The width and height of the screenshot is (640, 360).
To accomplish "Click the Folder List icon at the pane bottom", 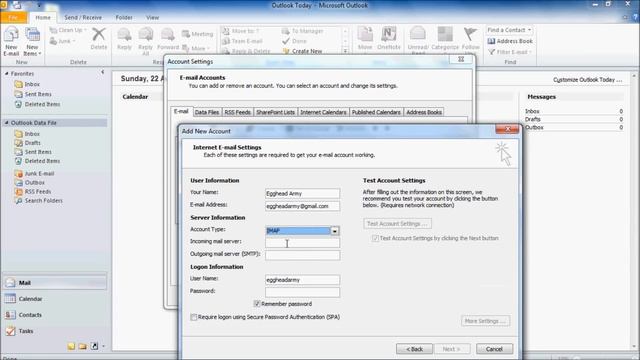I will pos(83,346).
